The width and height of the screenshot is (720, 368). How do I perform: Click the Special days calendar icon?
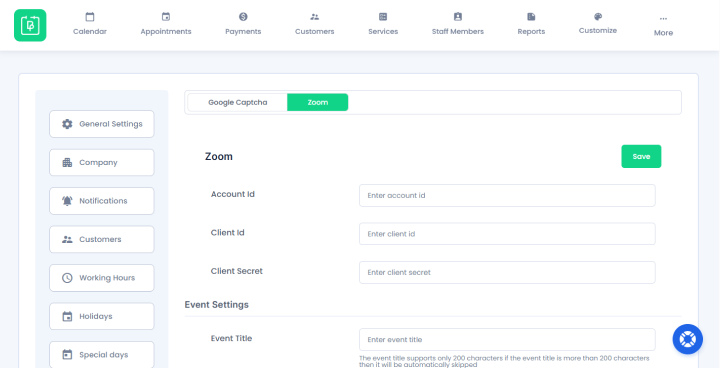[67, 355]
